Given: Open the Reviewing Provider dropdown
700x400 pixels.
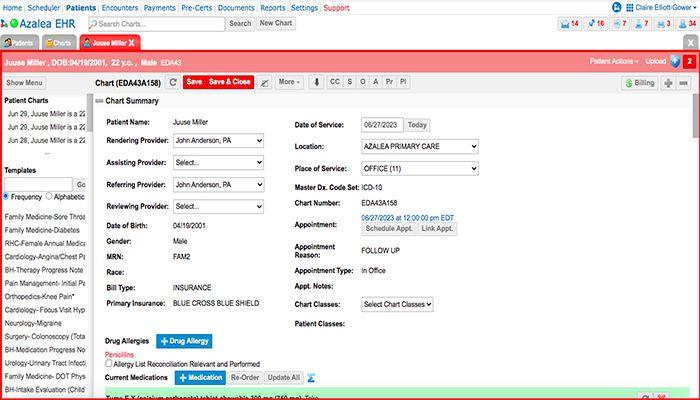Looking at the screenshot, I should pyautogui.click(x=218, y=207).
